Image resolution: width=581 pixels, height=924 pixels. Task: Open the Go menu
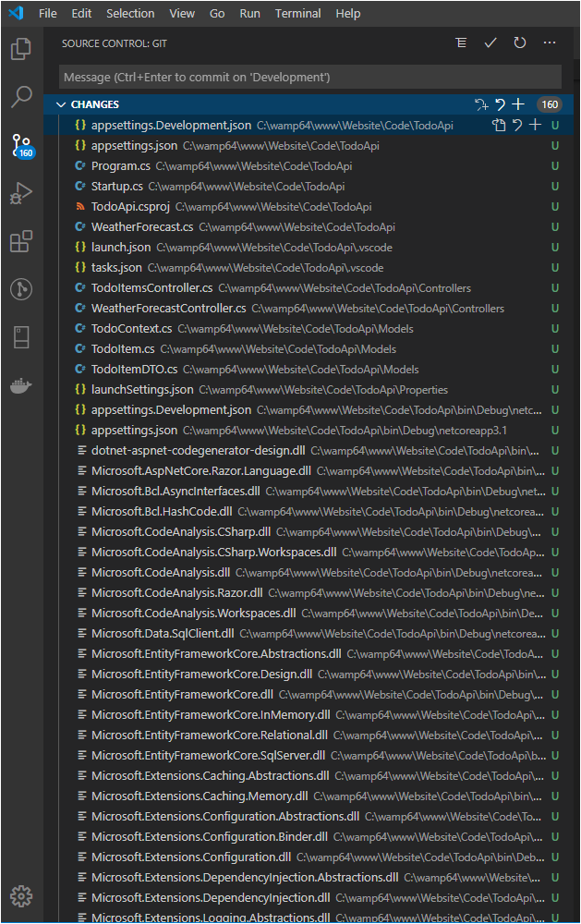pyautogui.click(x=217, y=13)
